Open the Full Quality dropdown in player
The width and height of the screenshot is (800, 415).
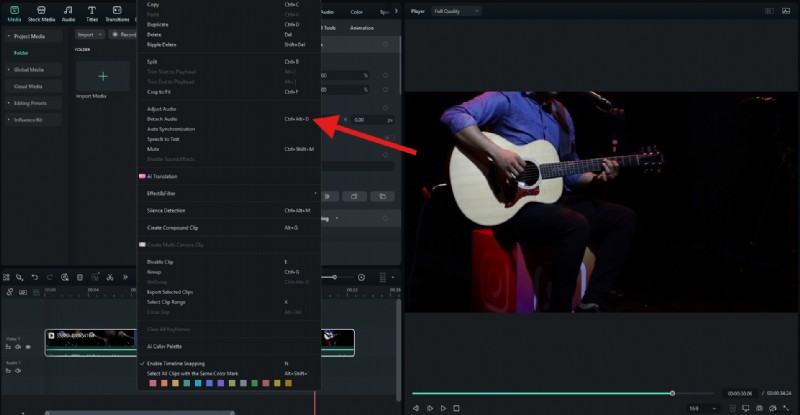tap(456, 11)
